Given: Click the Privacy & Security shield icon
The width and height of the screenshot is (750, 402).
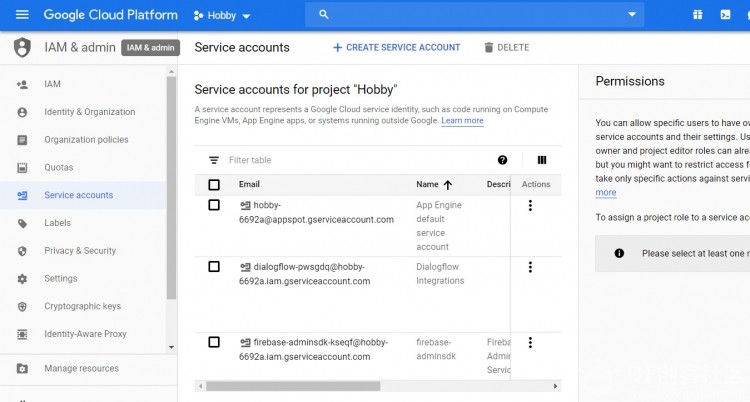Looking at the screenshot, I should coord(22,251).
